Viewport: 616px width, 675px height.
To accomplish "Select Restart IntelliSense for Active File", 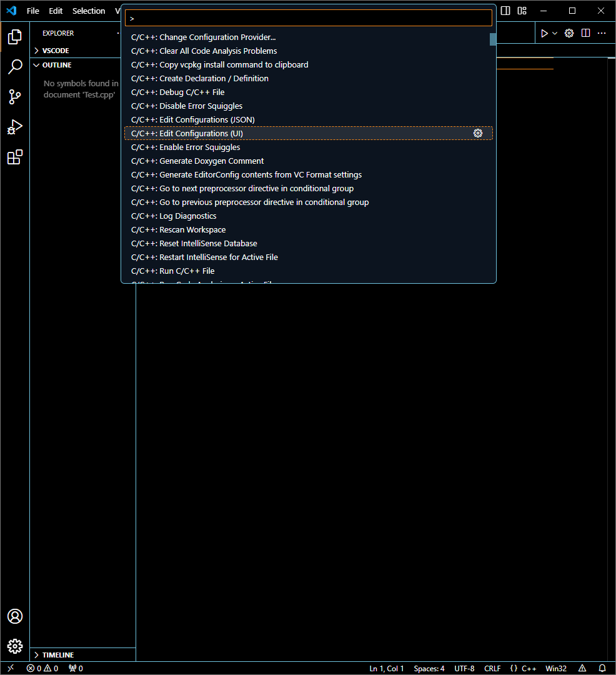I will (309, 257).
